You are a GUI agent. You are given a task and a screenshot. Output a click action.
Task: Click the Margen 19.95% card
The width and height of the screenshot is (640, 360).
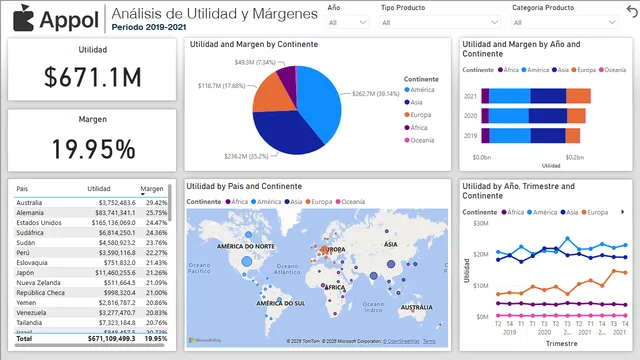pos(92,140)
